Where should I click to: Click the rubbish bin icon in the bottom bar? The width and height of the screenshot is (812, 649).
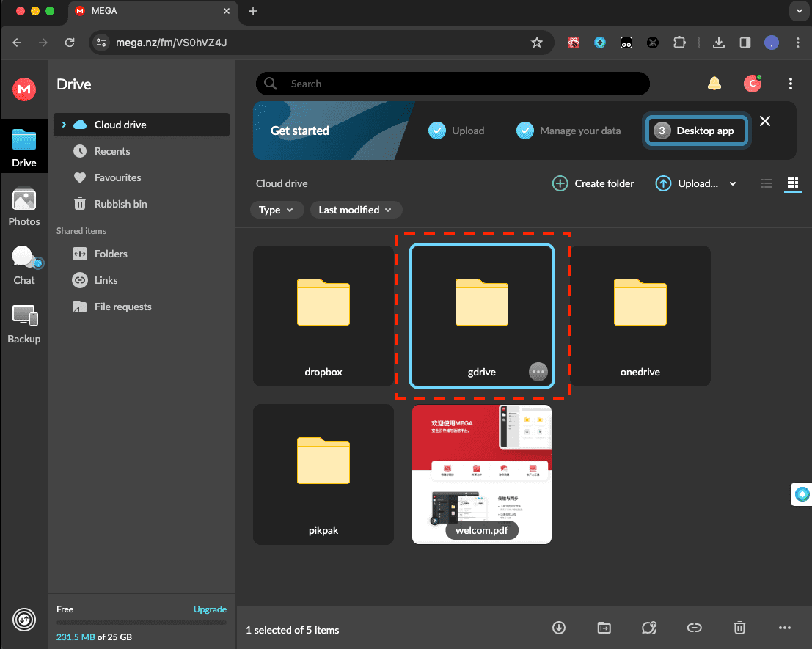tap(739, 628)
